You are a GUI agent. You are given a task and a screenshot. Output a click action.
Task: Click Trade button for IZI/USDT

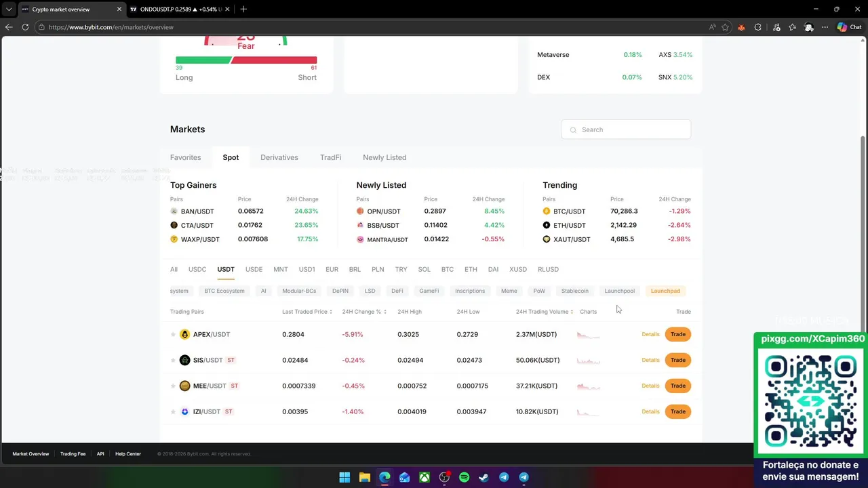[x=678, y=411]
